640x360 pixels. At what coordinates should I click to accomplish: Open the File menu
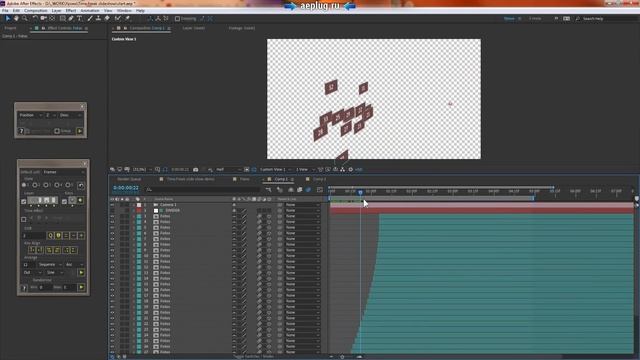coord(5,11)
